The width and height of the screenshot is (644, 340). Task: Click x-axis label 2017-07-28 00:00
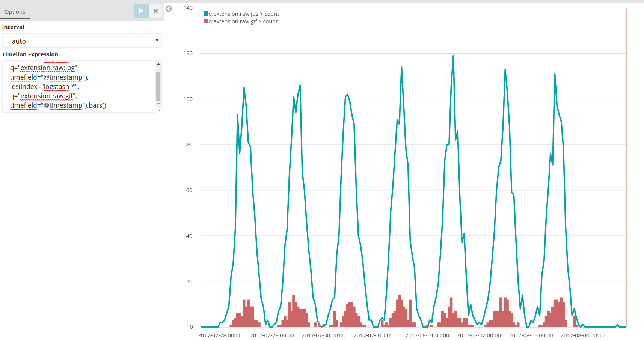[x=220, y=335]
